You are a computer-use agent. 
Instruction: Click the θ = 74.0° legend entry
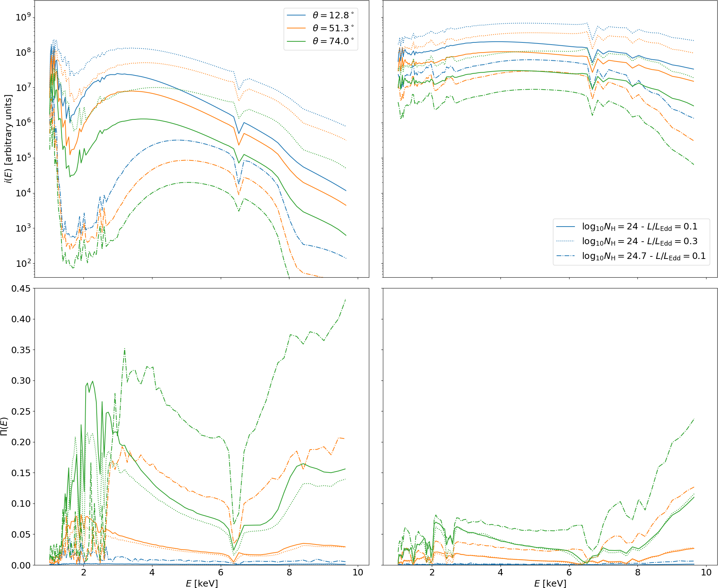point(320,41)
